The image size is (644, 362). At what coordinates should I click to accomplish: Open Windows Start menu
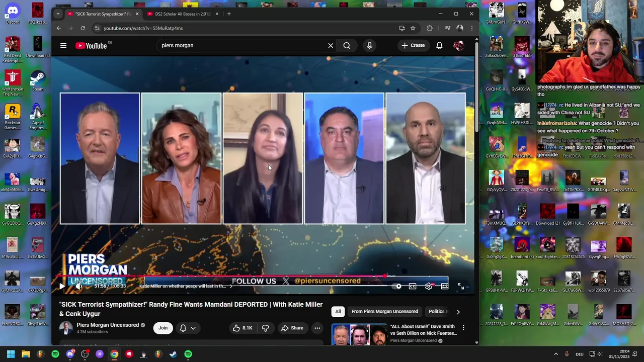click(11, 354)
